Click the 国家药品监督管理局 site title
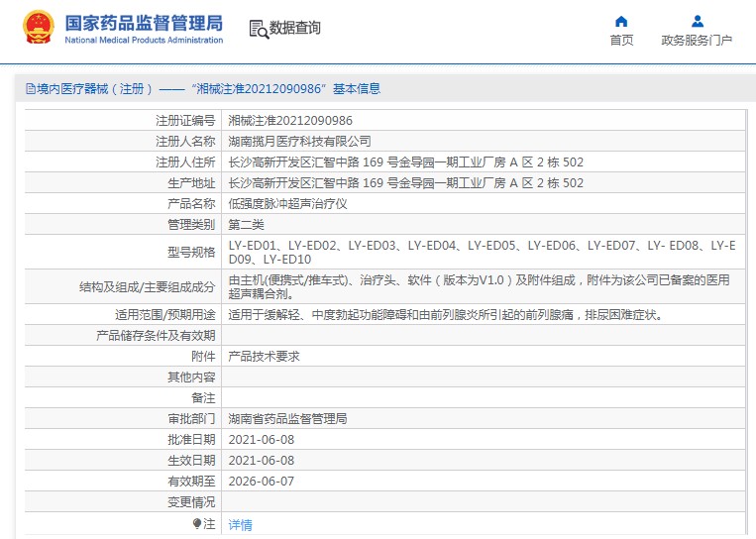The width and height of the screenshot is (756, 539). coord(144,23)
